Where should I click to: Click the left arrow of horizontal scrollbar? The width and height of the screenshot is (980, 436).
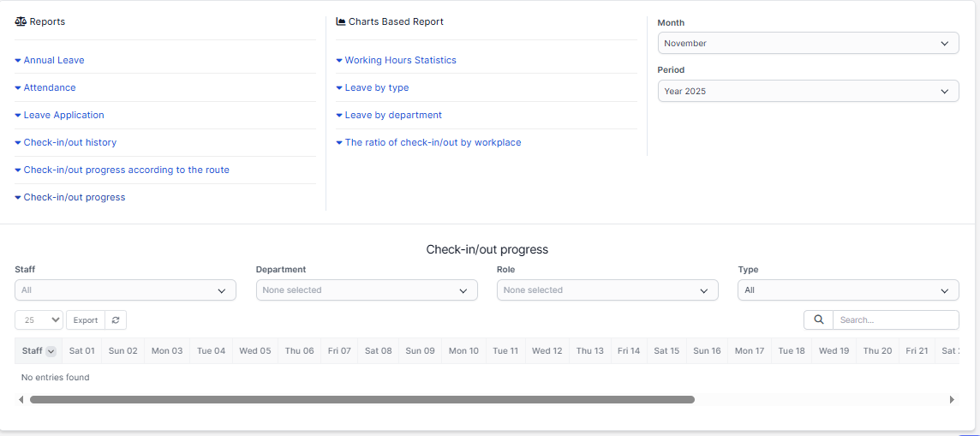[21, 399]
